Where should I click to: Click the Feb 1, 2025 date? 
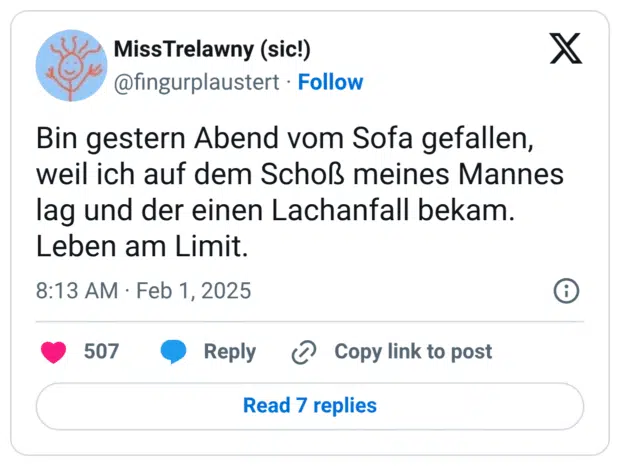tap(192, 291)
